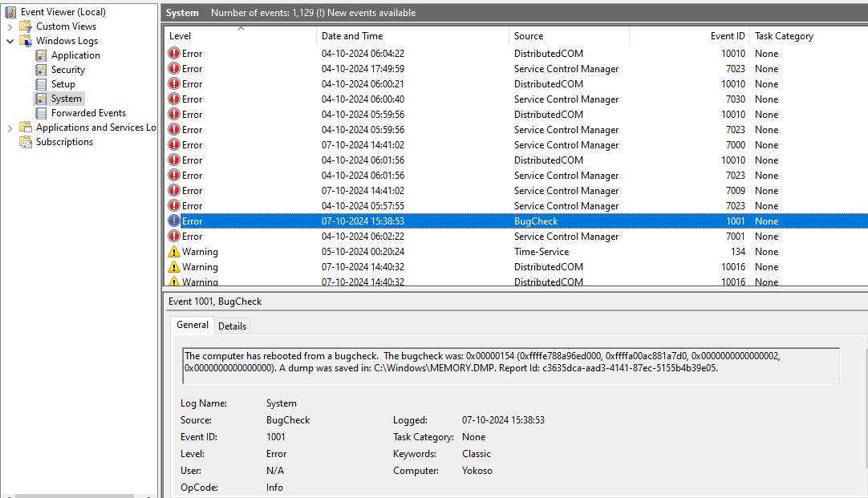The width and height of the screenshot is (868, 498).
Task: Expand Applications and Services Logs node
Action: [10, 128]
